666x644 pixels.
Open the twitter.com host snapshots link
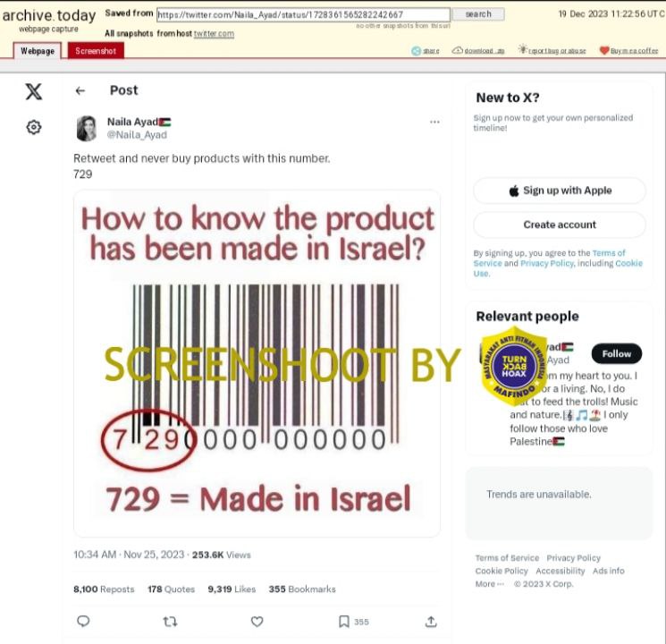coord(214,34)
